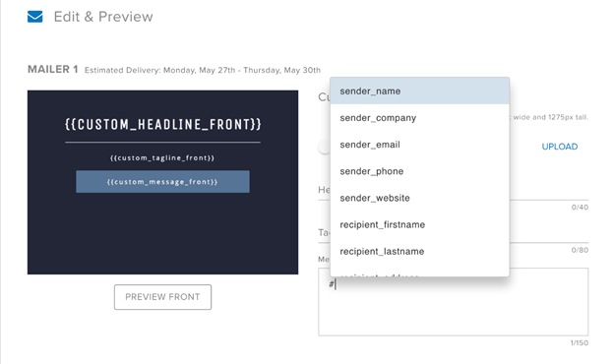Click the mailer front preview thumbnail
This screenshot has width=614, height=364.
(162, 182)
